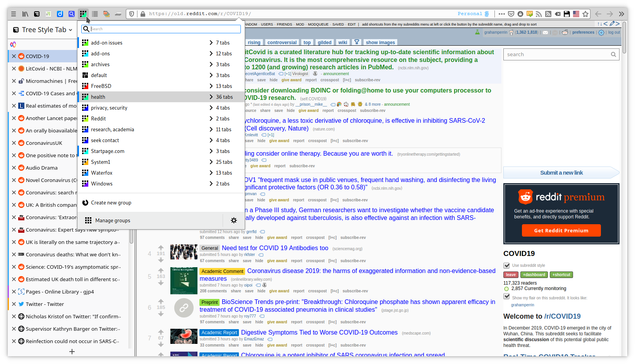Image resolution: width=635 pixels, height=364 pixels.
Task: Click the stacked windows toolbar icon
Action: pos(106,14)
